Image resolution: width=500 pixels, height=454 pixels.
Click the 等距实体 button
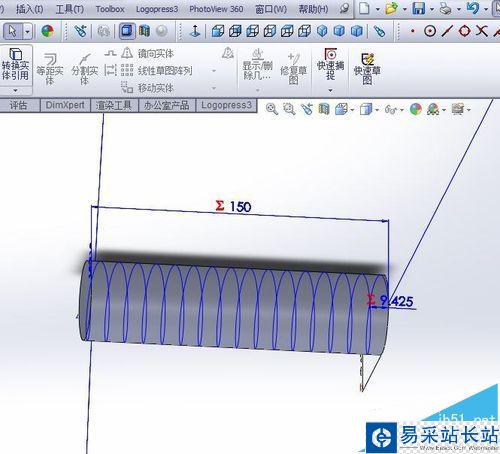coord(50,69)
